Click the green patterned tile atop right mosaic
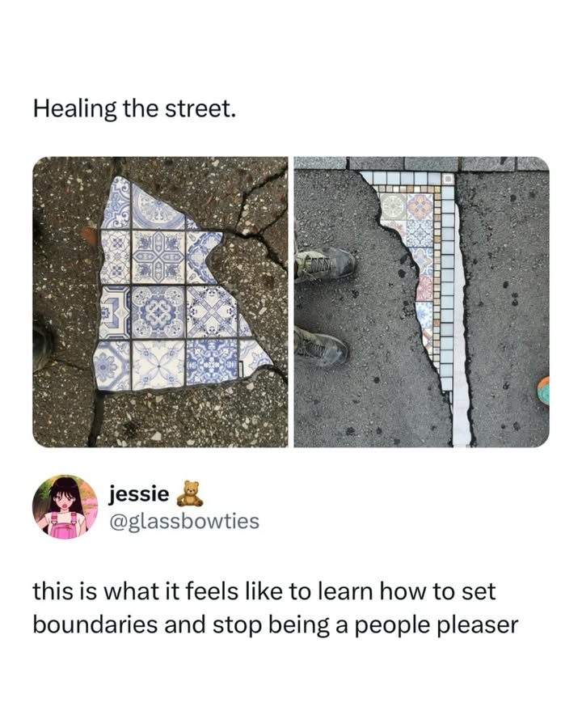The image size is (582, 728). point(394,206)
